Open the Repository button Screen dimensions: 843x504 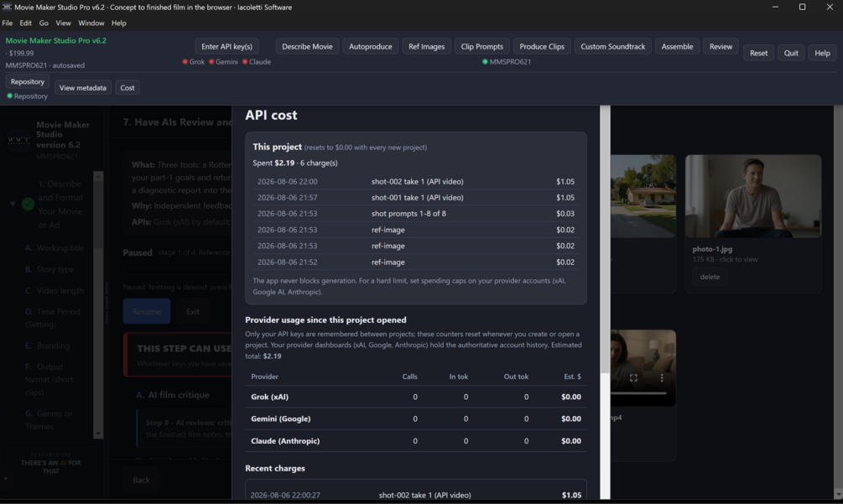[28, 81]
